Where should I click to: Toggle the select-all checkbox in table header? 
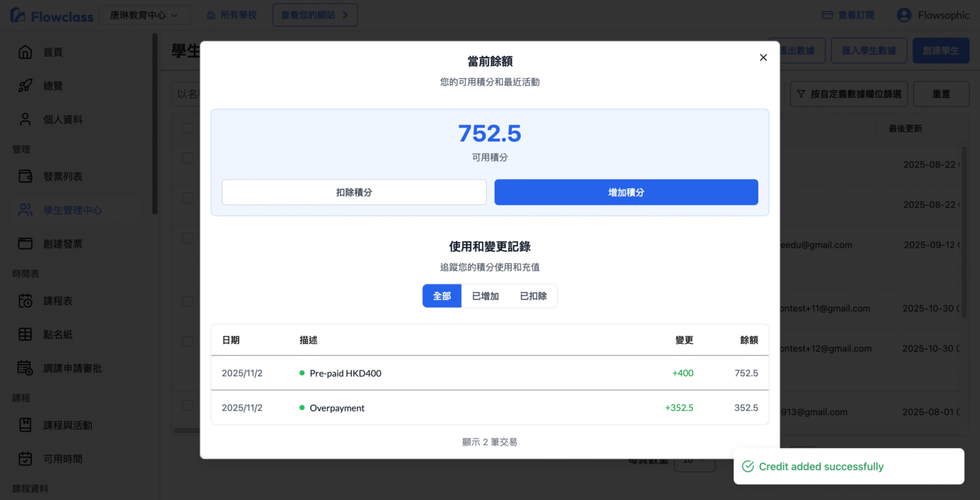point(187,129)
